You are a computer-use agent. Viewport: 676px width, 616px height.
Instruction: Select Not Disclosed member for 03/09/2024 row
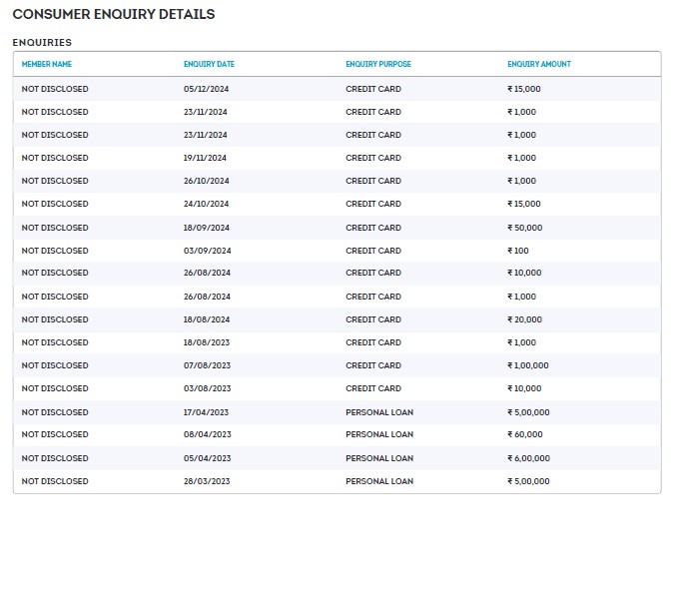(x=55, y=251)
